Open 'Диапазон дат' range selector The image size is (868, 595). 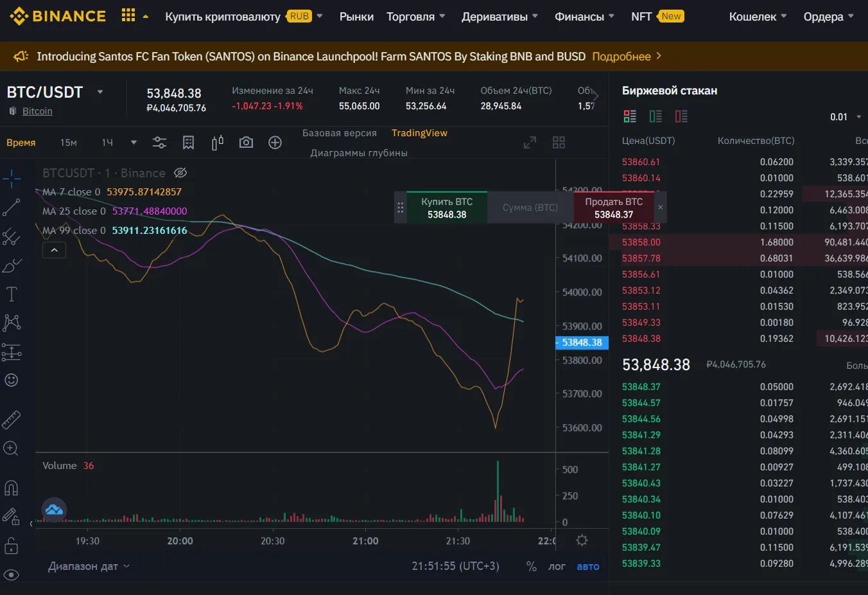(89, 566)
